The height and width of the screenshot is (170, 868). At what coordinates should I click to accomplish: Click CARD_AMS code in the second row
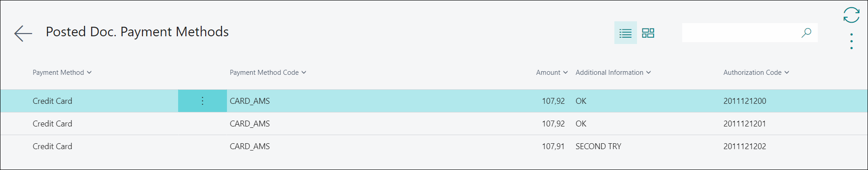250,124
